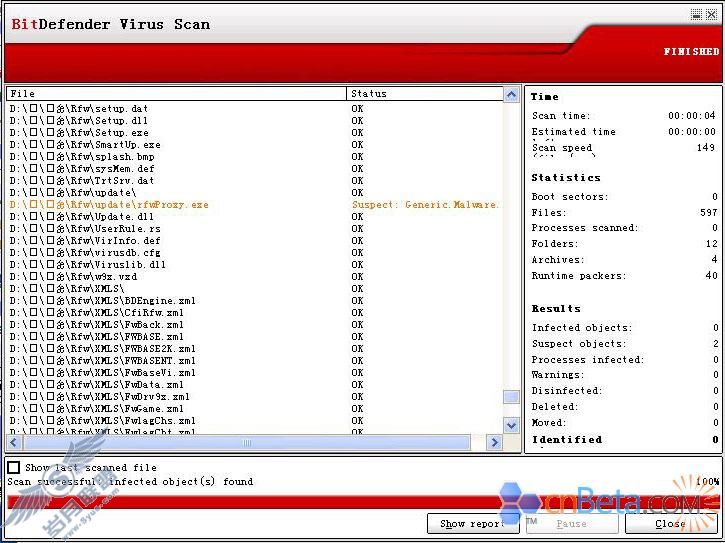Select the Rfw\w9x.vxd row
This screenshot has height=543, width=725.
tap(255, 277)
